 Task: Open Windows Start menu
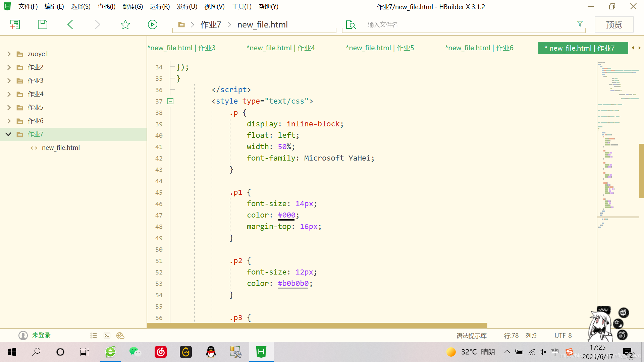point(12,352)
